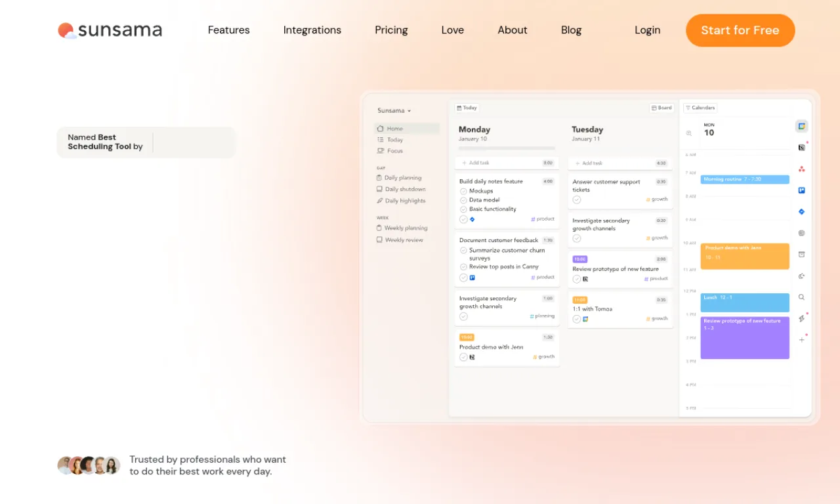
Task: Select the Google Calendar icon in right rail
Action: [x=801, y=126]
